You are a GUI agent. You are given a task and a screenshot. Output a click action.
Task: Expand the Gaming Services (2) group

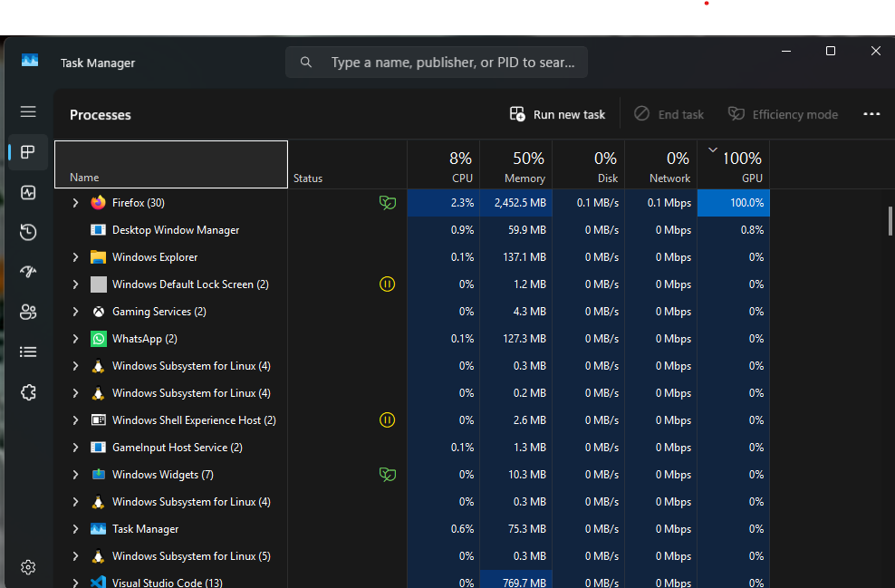pyautogui.click(x=75, y=312)
